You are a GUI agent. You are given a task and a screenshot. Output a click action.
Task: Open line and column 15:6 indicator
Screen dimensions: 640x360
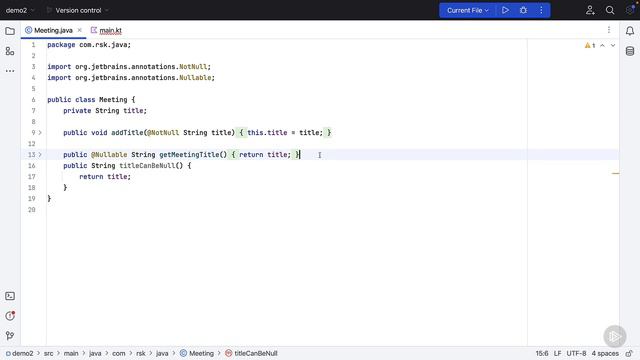point(542,353)
